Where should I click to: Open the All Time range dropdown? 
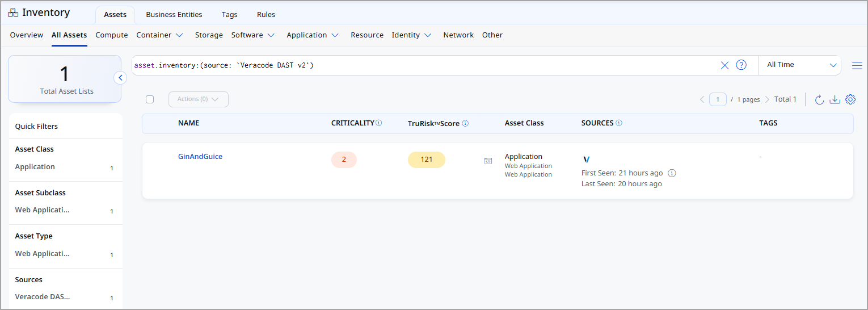coord(799,65)
